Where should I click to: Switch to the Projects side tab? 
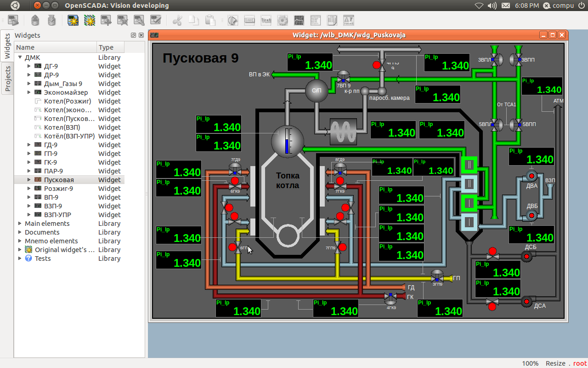(7, 78)
